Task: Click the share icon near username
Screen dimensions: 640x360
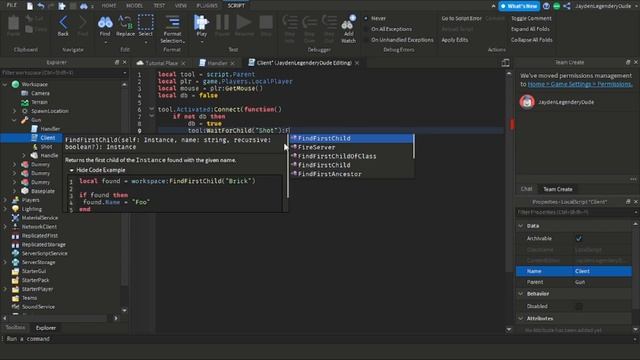Action: point(567,6)
